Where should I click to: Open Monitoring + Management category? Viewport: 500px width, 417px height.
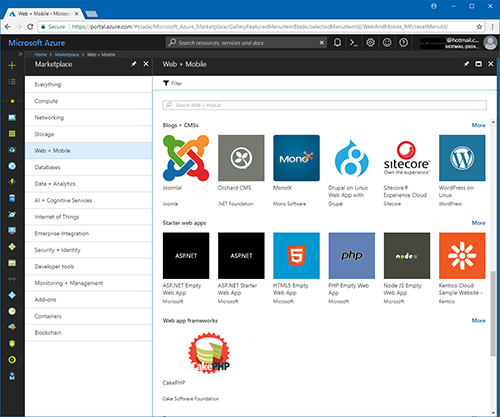tap(89, 283)
